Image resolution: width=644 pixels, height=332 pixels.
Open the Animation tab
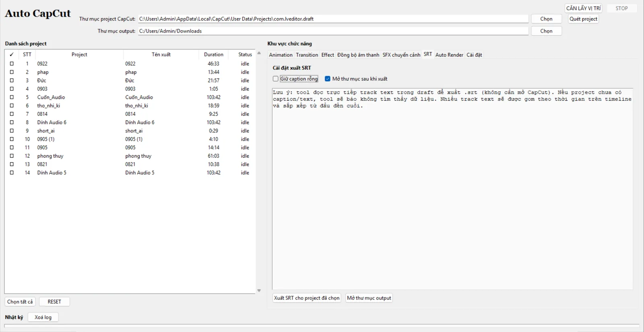(x=281, y=55)
